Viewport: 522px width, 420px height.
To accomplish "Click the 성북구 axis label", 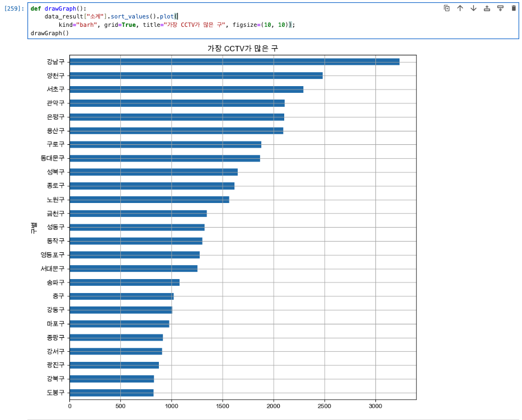I will coord(55,172).
